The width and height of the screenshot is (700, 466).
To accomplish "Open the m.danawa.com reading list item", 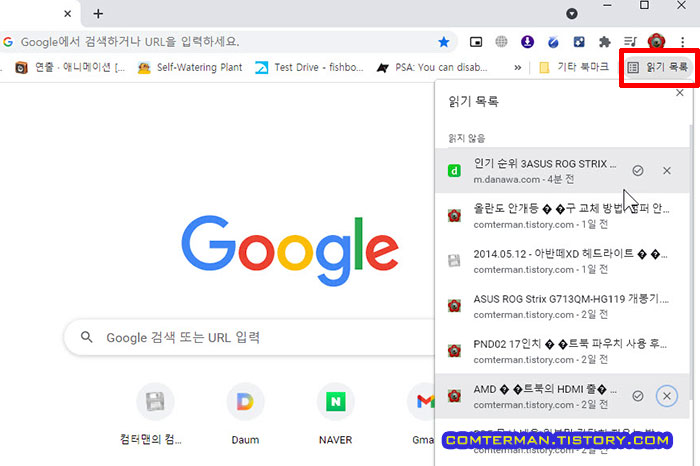I will pos(562,171).
